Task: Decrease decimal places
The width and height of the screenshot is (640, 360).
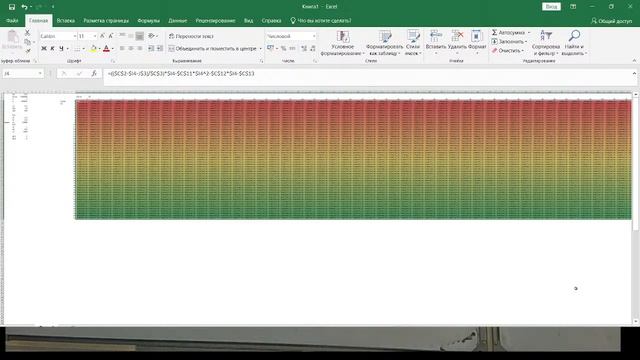Action: coord(313,49)
